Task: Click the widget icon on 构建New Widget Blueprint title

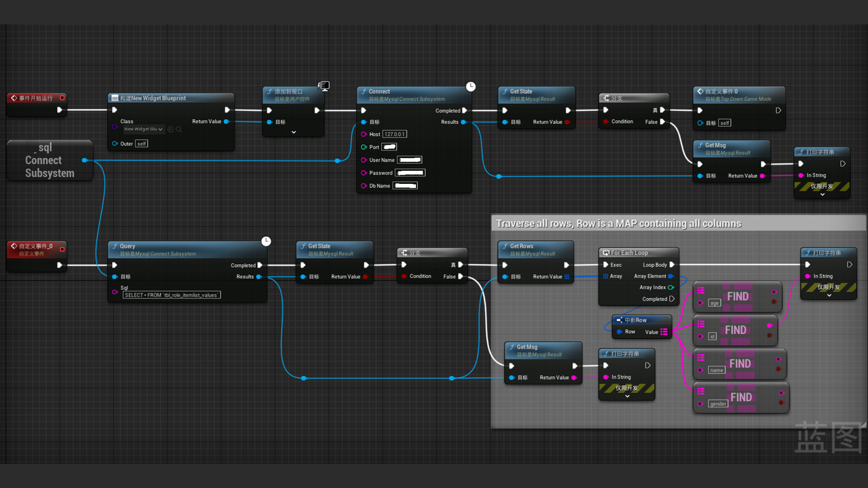Action: pos(115,98)
